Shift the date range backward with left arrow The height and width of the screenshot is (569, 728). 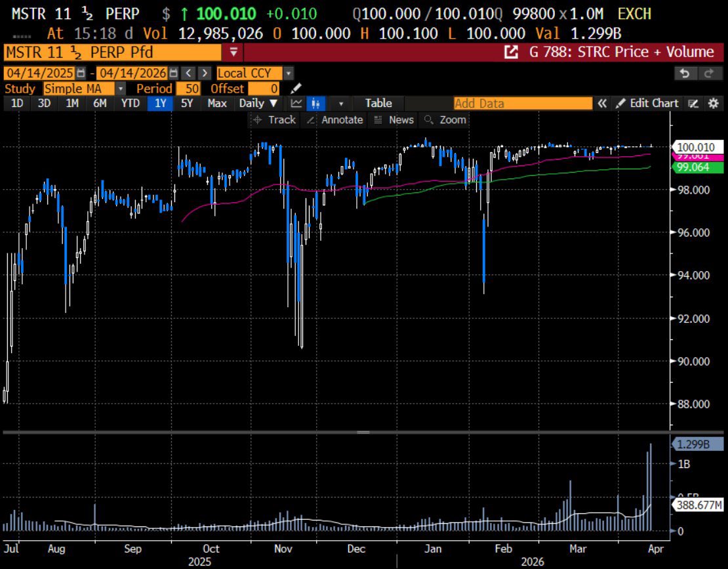pyautogui.click(x=188, y=74)
